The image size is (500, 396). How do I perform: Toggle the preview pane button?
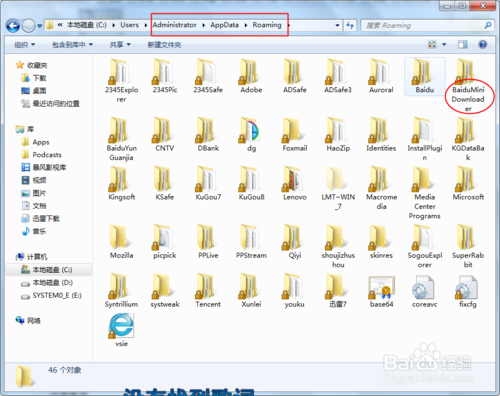click(x=463, y=44)
